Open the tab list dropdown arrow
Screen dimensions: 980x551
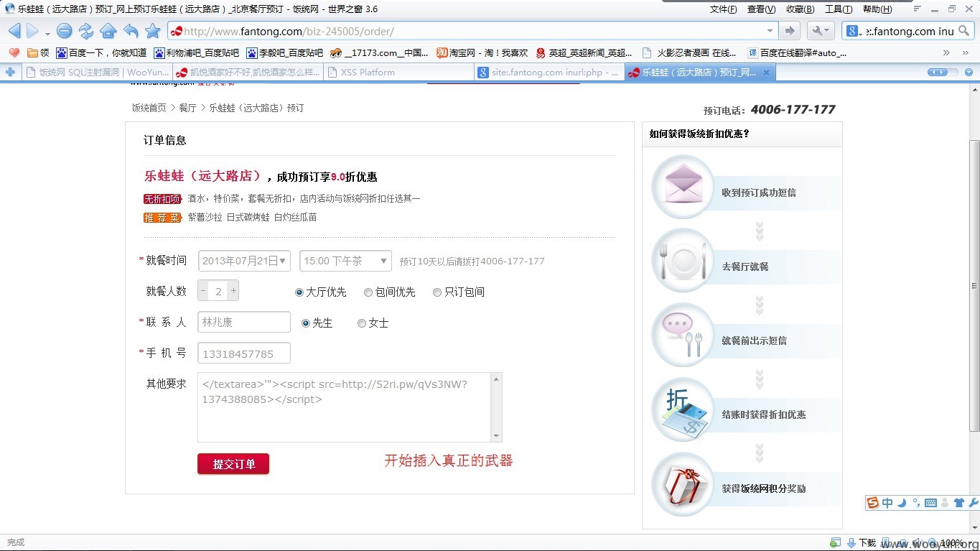point(969,73)
